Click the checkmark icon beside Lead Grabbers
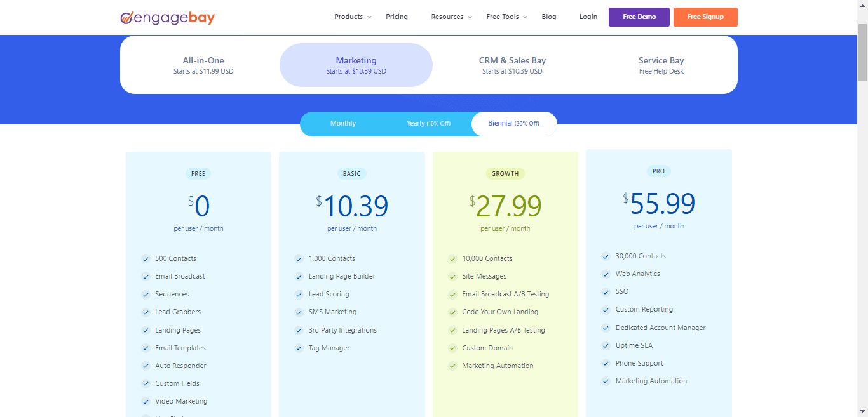This screenshot has width=868, height=417. click(146, 312)
